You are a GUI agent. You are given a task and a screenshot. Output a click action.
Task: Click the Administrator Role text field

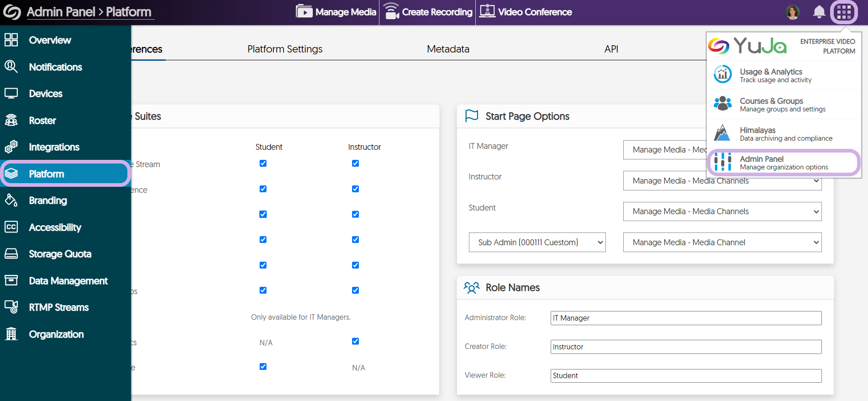(x=686, y=318)
